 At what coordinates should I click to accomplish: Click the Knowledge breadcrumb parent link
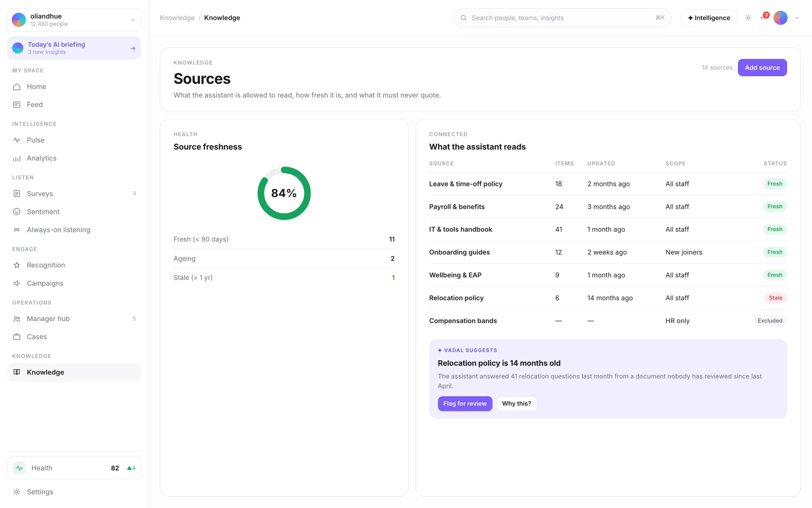coord(177,18)
